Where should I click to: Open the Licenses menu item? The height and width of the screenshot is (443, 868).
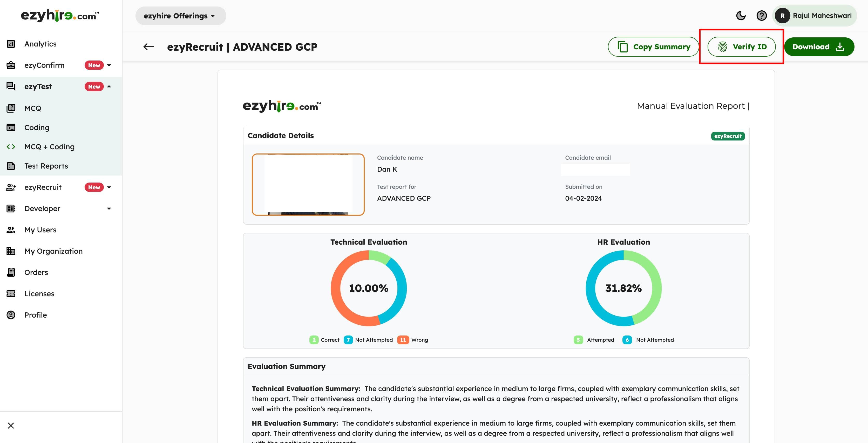coord(61,293)
